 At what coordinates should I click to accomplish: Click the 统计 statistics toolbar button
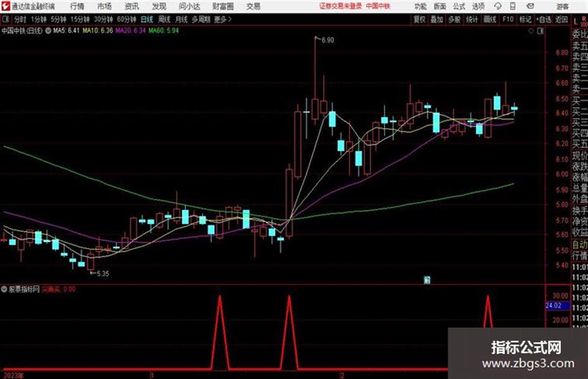tap(472, 19)
